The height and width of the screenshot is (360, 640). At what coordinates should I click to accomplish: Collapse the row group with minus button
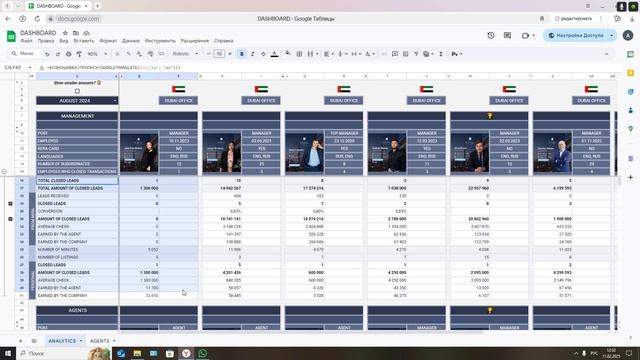pos(4,172)
